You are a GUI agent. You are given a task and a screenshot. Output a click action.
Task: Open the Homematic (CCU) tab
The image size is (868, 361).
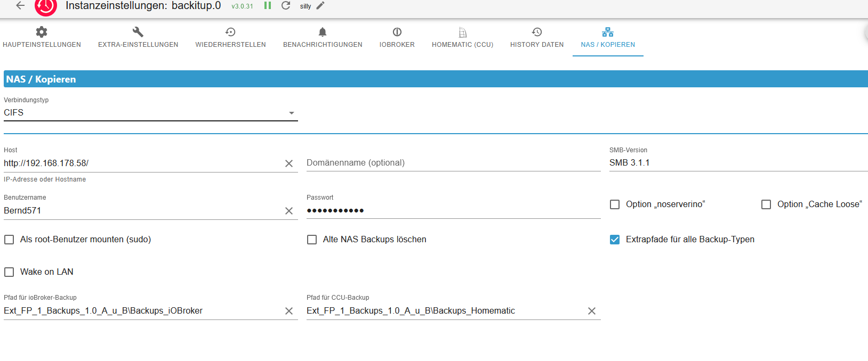coord(462,38)
